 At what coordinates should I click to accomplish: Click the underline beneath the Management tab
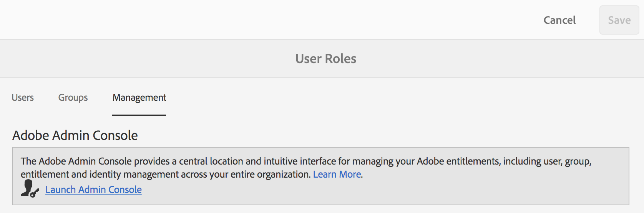point(139,115)
